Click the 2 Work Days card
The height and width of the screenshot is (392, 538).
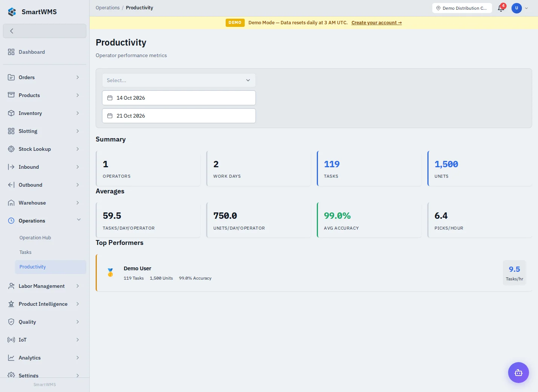click(259, 168)
